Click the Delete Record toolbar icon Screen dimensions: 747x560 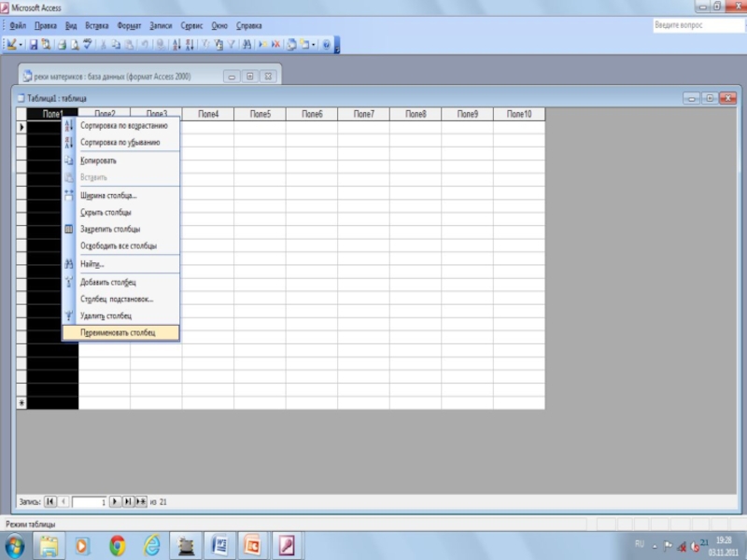(x=275, y=44)
